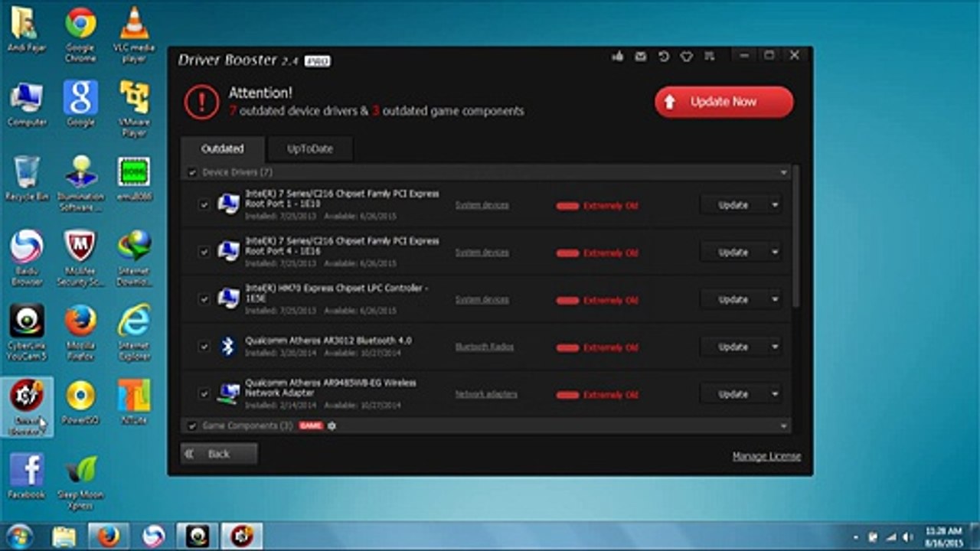
Task: Select the Facebook desktop shortcut
Action: click(x=27, y=476)
